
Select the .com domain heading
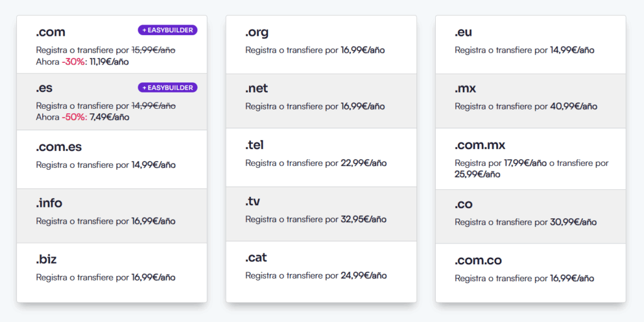click(50, 32)
